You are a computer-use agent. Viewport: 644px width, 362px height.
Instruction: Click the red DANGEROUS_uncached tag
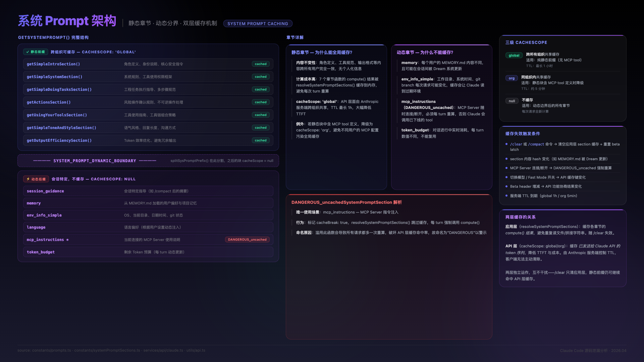tap(247, 240)
